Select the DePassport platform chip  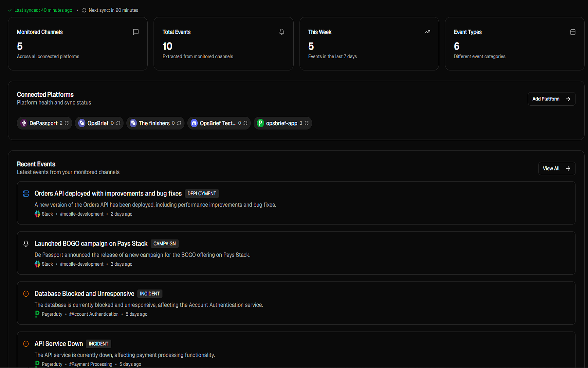point(44,123)
